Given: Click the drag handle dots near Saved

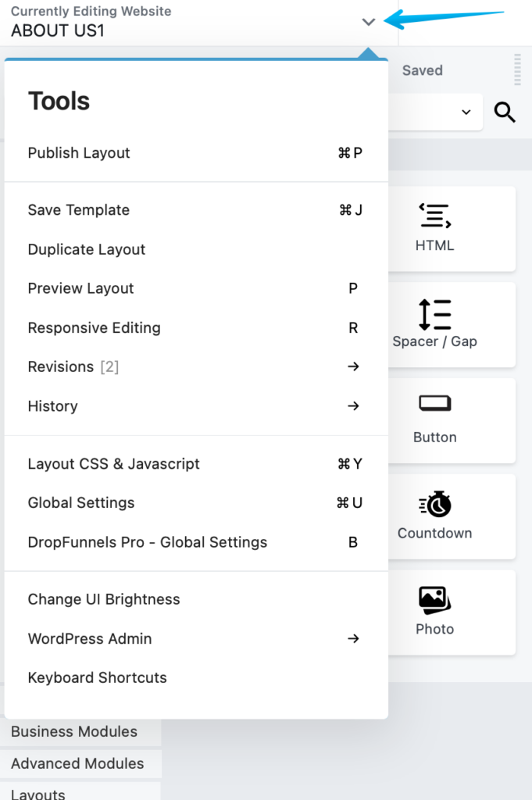Looking at the screenshot, I should (517, 70).
